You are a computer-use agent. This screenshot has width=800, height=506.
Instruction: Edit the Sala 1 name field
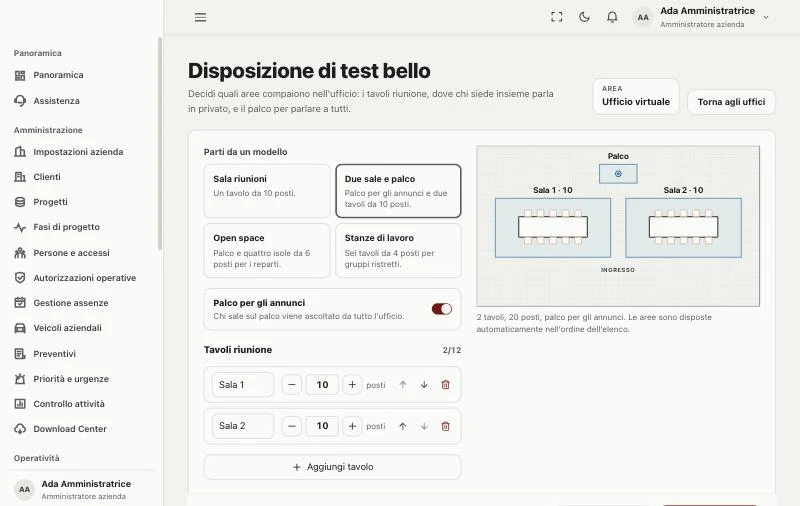(x=243, y=385)
